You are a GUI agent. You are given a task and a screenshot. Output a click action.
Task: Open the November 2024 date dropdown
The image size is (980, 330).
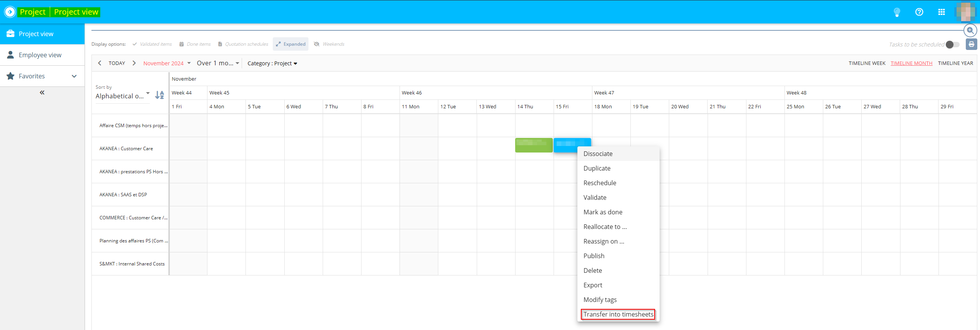tap(167, 63)
